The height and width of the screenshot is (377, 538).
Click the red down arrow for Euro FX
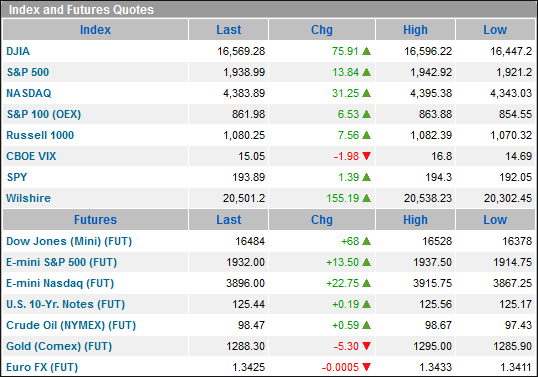pos(366,367)
